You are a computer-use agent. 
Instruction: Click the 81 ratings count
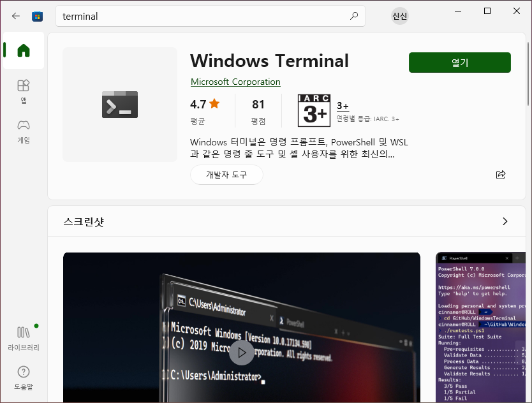tap(258, 104)
